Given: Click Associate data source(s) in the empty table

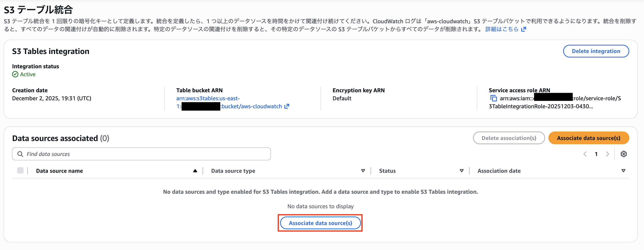Looking at the screenshot, I should pos(320,223).
